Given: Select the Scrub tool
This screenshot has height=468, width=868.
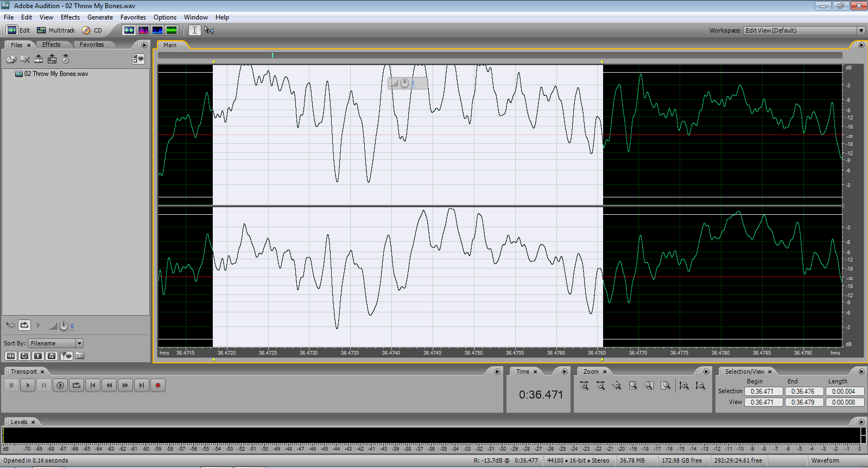Looking at the screenshot, I should (x=209, y=30).
